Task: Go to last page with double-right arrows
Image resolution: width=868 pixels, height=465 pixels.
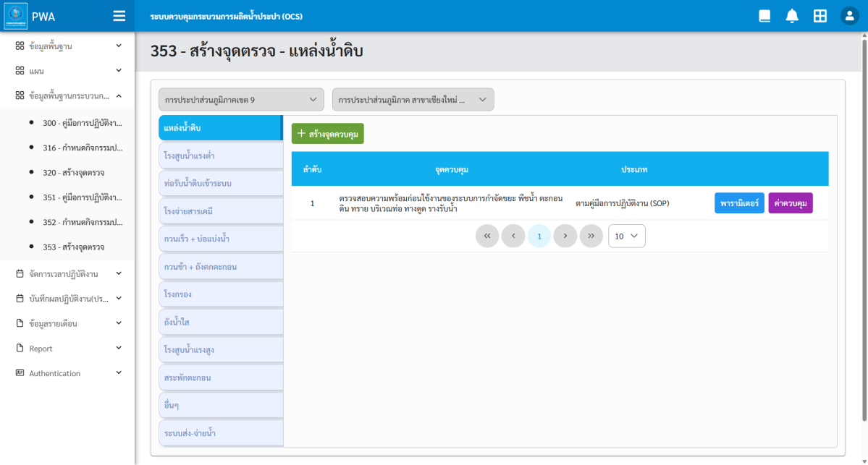Action: click(x=591, y=236)
